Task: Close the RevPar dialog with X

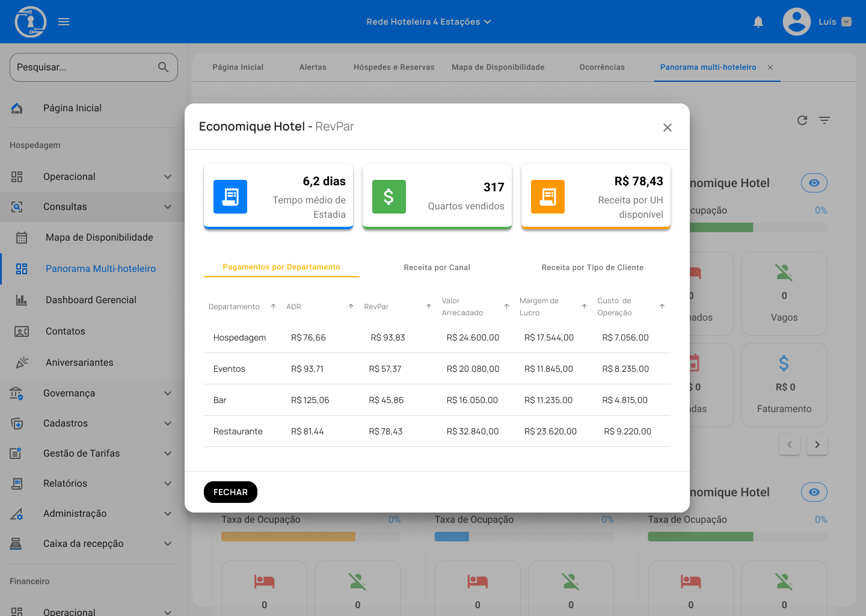Action: 667,128
